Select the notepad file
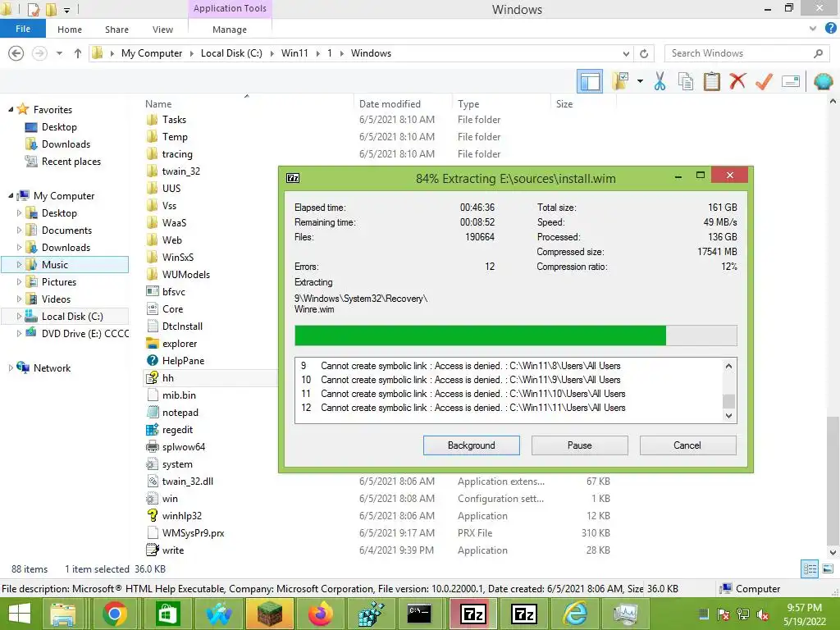This screenshot has width=840, height=630. tap(180, 413)
